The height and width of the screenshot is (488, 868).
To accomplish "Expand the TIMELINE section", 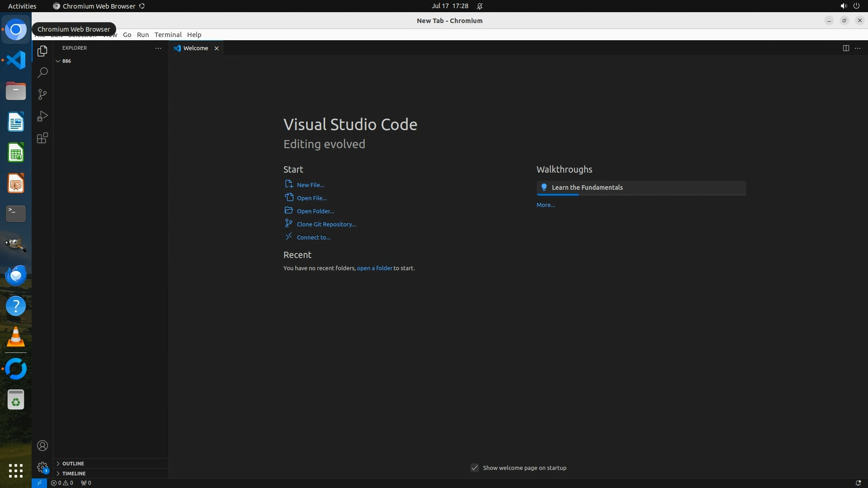I will 74,474.
